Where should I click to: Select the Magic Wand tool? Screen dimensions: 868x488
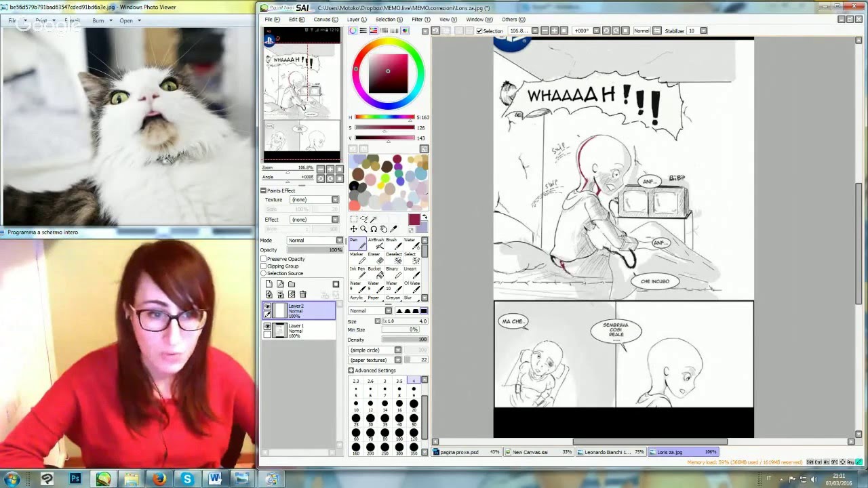[374, 219]
